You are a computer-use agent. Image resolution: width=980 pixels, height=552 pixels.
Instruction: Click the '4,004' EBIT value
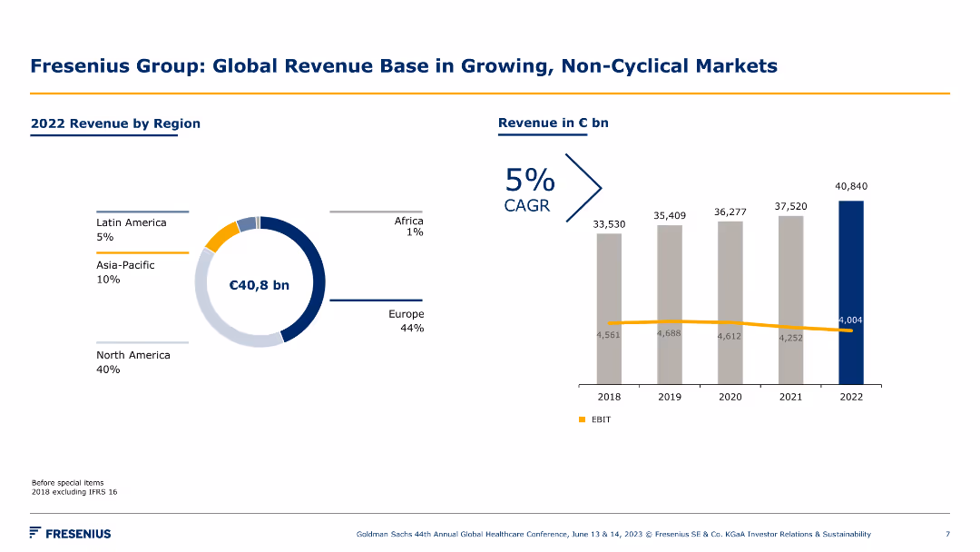pos(850,320)
